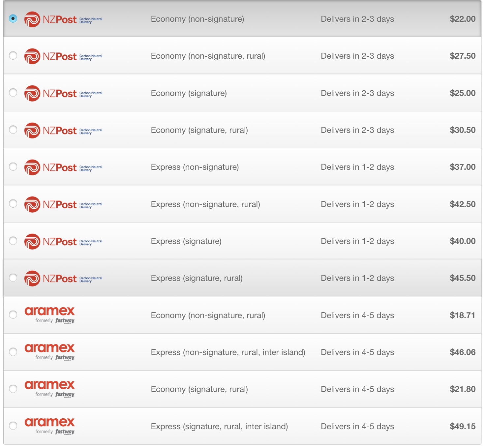The height and width of the screenshot is (448, 486).
Task: Select Aramex Economy (non-signature, rural) radio button
Action: tap(13, 315)
